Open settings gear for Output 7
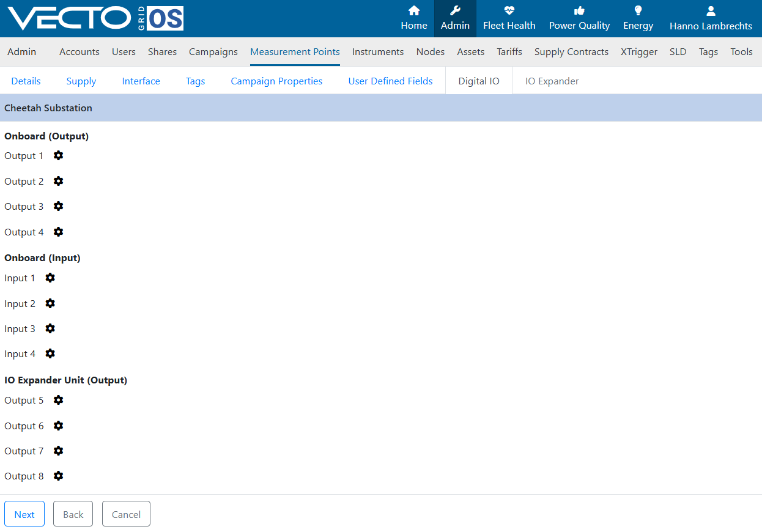 click(x=58, y=451)
